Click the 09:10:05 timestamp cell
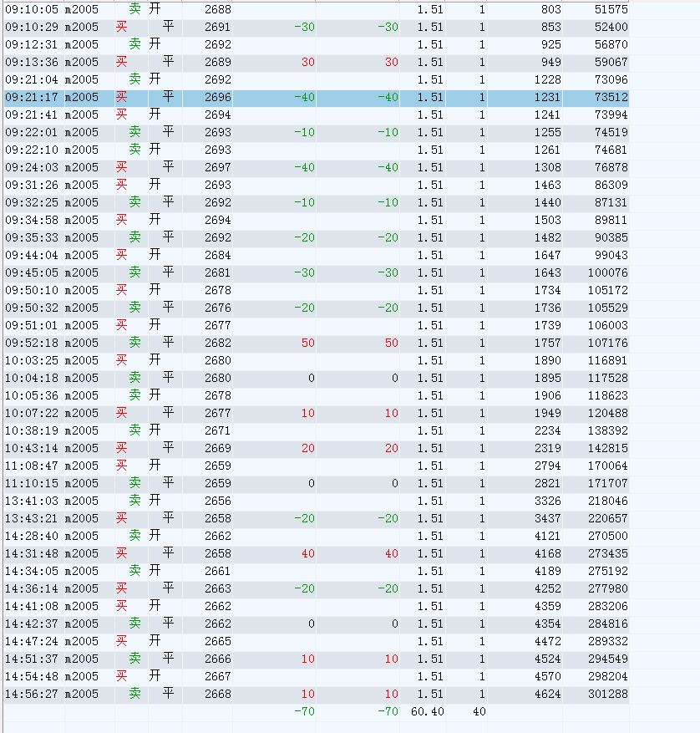This screenshot has height=733, width=700. tap(32, 9)
